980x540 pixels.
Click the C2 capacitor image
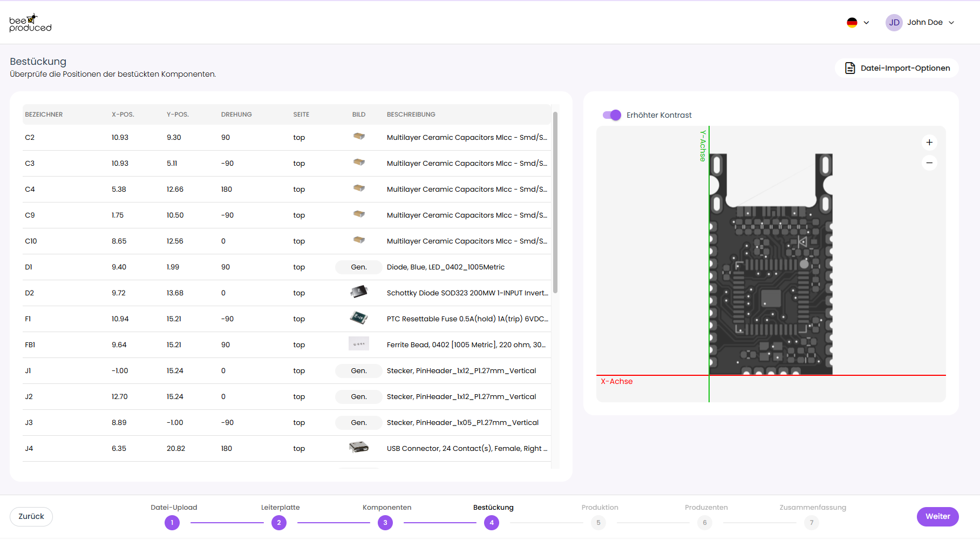(359, 137)
